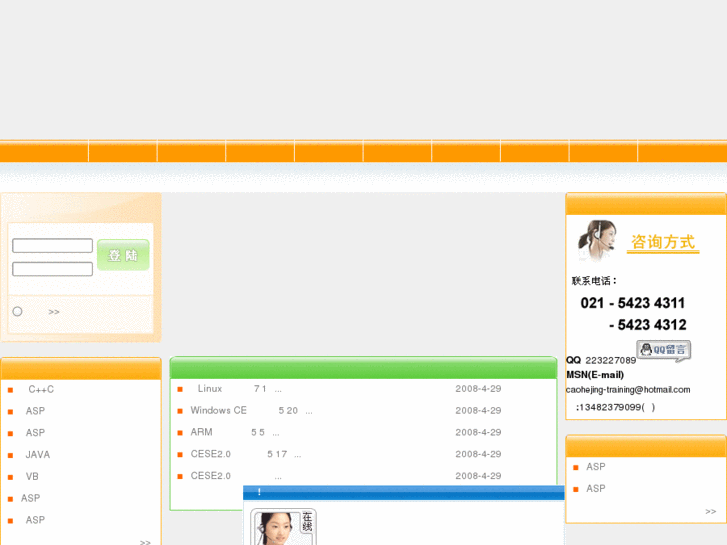The height and width of the screenshot is (545, 727).
Task: Click the QQ留言 penguin button
Action: (x=663, y=350)
